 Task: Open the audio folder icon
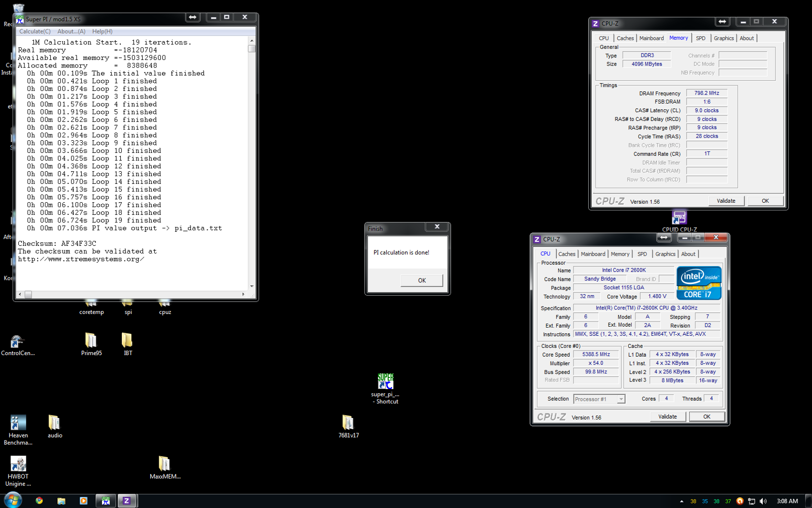55,427
